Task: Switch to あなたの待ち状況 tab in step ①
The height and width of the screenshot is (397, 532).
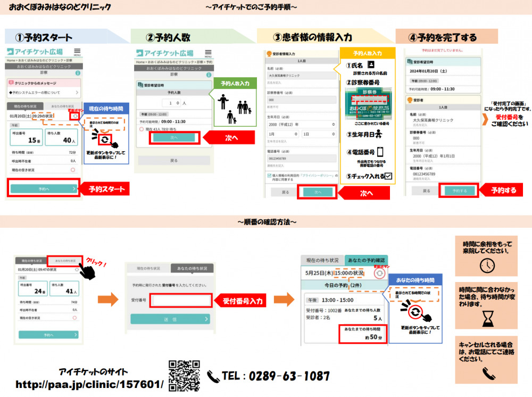Action: pos(63,106)
